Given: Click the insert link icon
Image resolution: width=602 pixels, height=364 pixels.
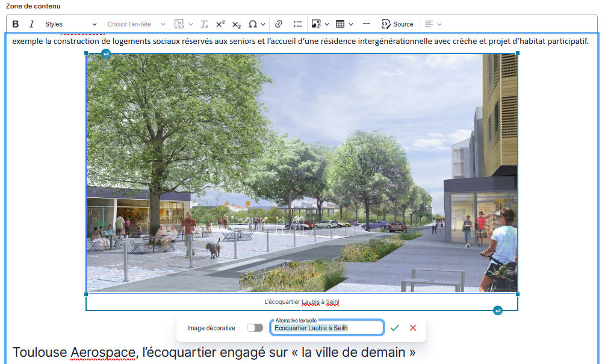Looking at the screenshot, I should [279, 24].
